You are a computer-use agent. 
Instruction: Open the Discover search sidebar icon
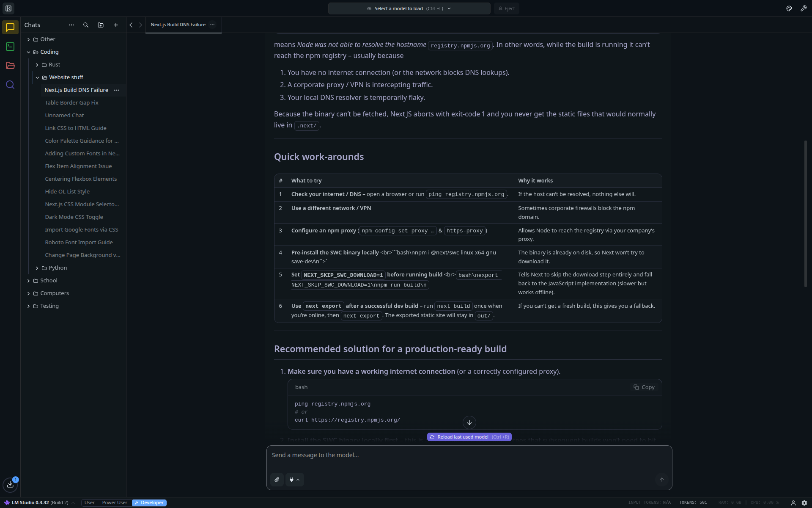tap(10, 85)
